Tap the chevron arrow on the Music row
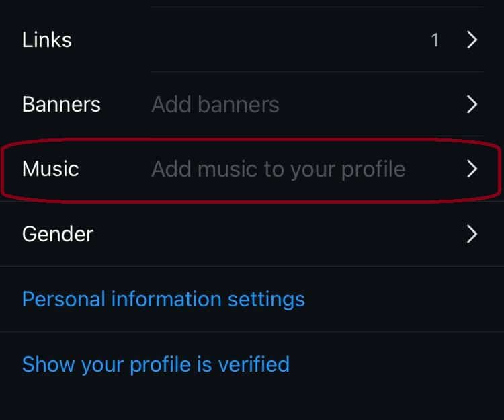 point(472,169)
